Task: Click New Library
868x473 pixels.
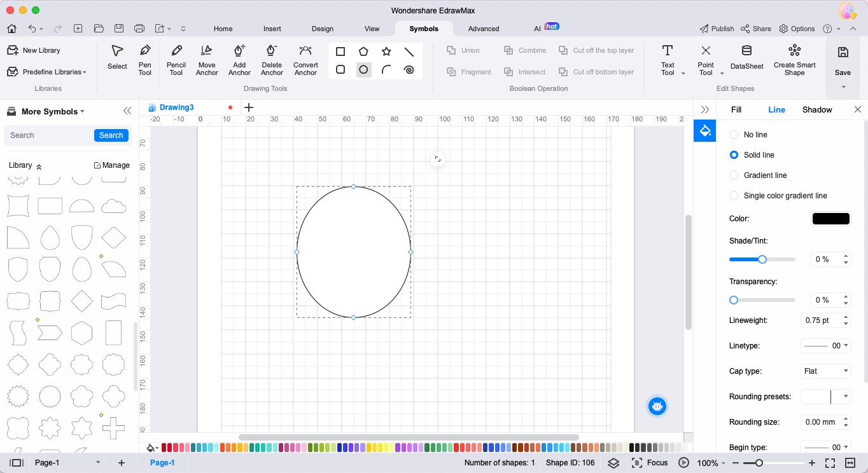Action: tap(34, 50)
